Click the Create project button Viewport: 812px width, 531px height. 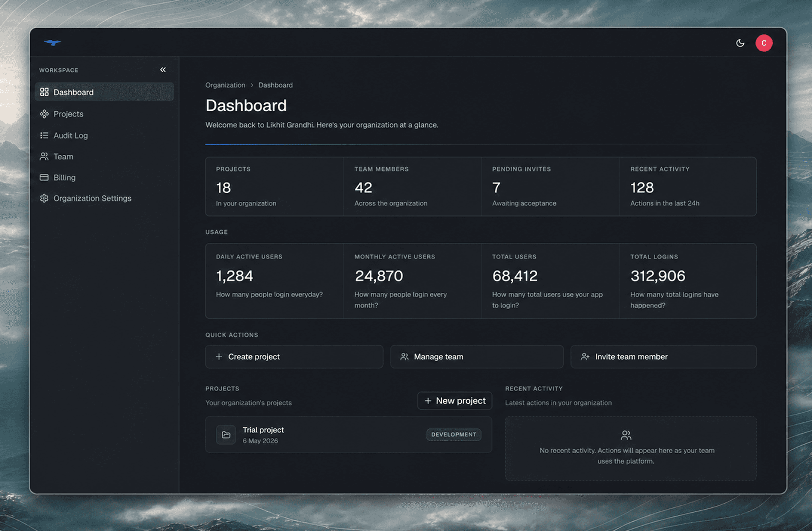coord(294,356)
